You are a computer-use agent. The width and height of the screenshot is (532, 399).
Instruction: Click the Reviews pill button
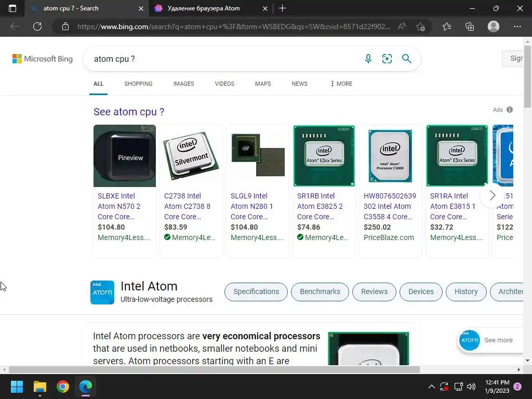tap(374, 292)
